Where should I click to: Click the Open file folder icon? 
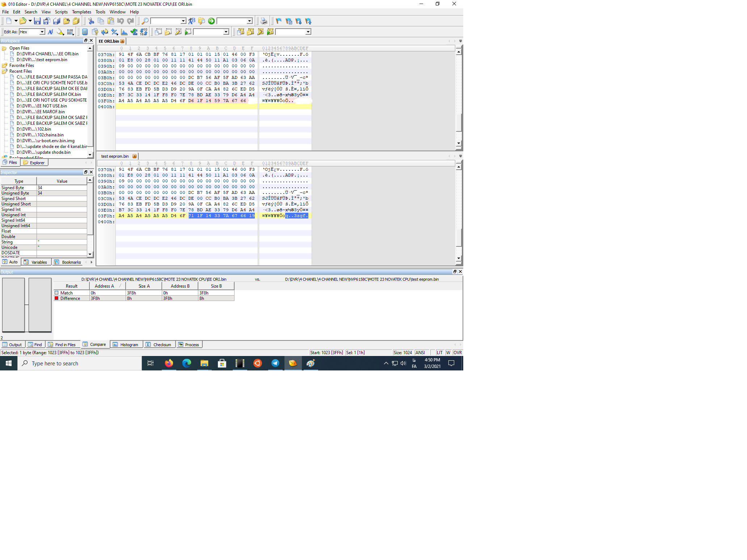tap(22, 21)
